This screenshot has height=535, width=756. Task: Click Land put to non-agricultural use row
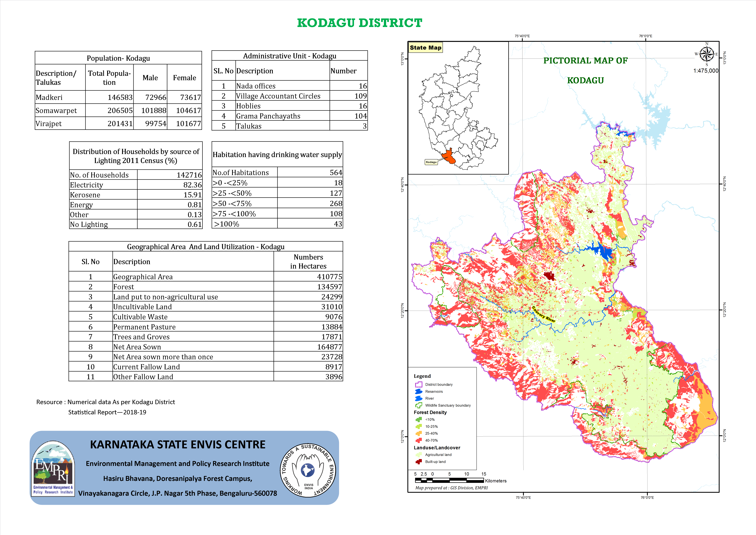(206, 296)
